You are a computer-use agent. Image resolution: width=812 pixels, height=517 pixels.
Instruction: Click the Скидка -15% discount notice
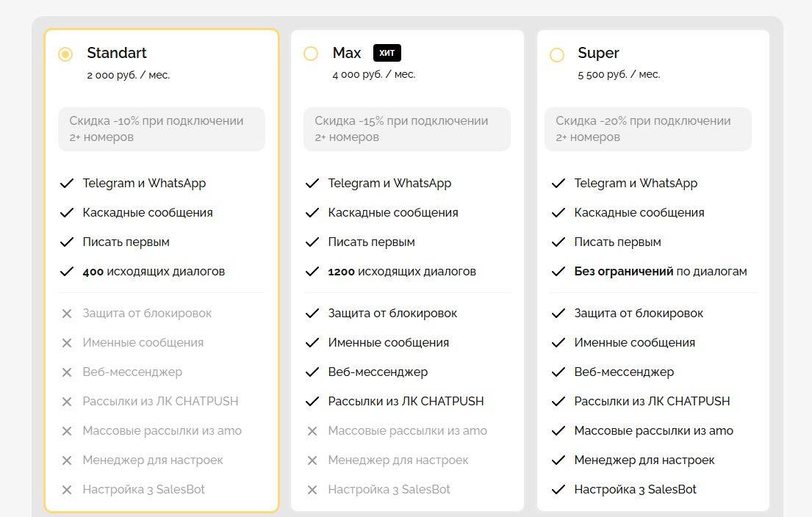pyautogui.click(x=406, y=129)
